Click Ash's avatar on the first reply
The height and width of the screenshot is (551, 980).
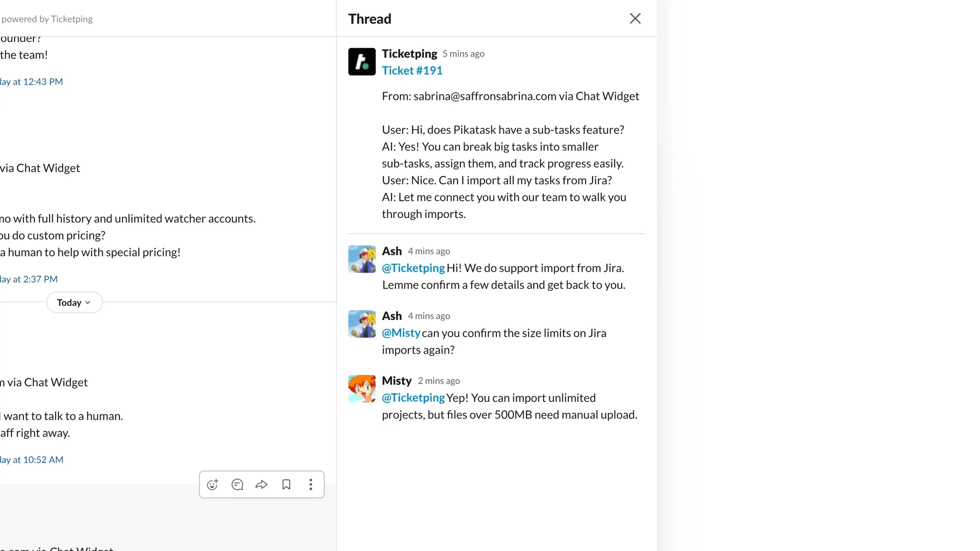(x=362, y=259)
